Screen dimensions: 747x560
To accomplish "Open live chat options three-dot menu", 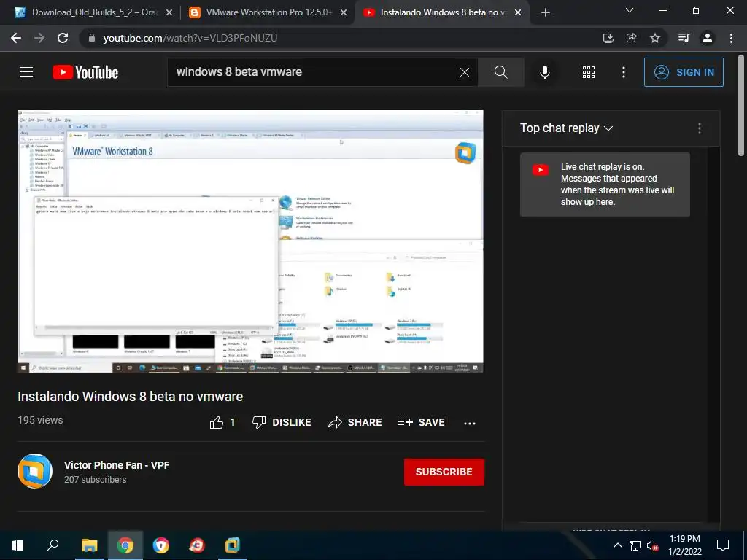I will (700, 128).
